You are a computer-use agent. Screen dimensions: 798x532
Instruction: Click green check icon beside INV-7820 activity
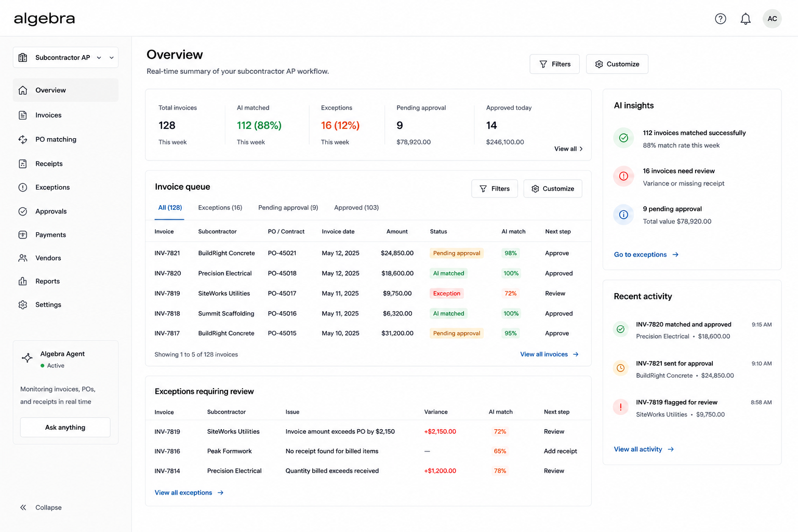620,329
